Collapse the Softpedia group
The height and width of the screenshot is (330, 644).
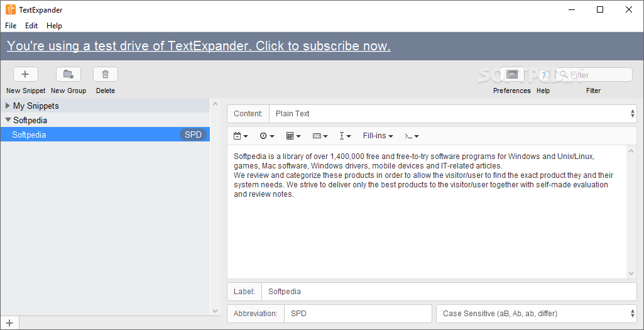[x=8, y=120]
